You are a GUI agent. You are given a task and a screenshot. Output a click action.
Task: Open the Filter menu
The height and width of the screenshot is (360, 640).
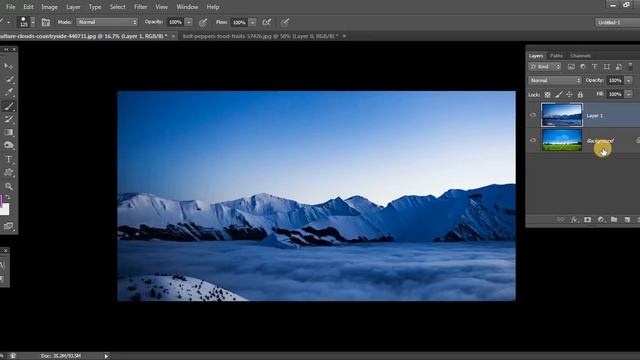140,7
